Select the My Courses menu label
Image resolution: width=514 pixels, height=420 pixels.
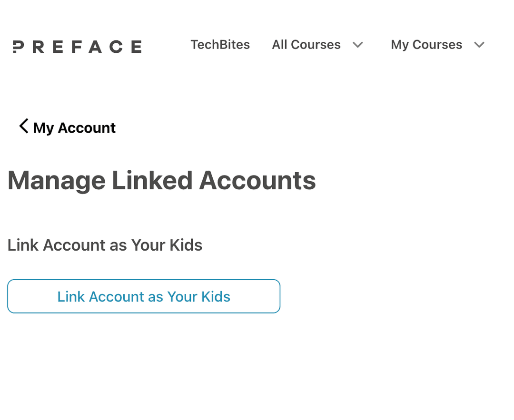pos(426,45)
